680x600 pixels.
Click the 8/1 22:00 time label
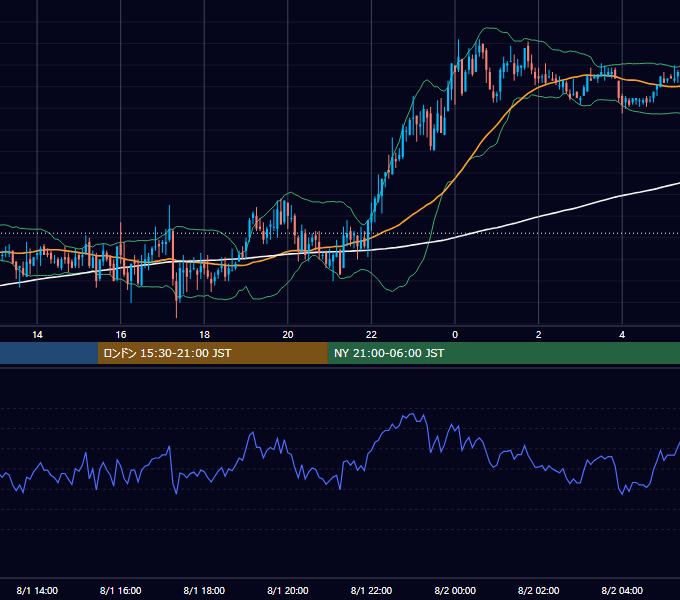click(371, 590)
